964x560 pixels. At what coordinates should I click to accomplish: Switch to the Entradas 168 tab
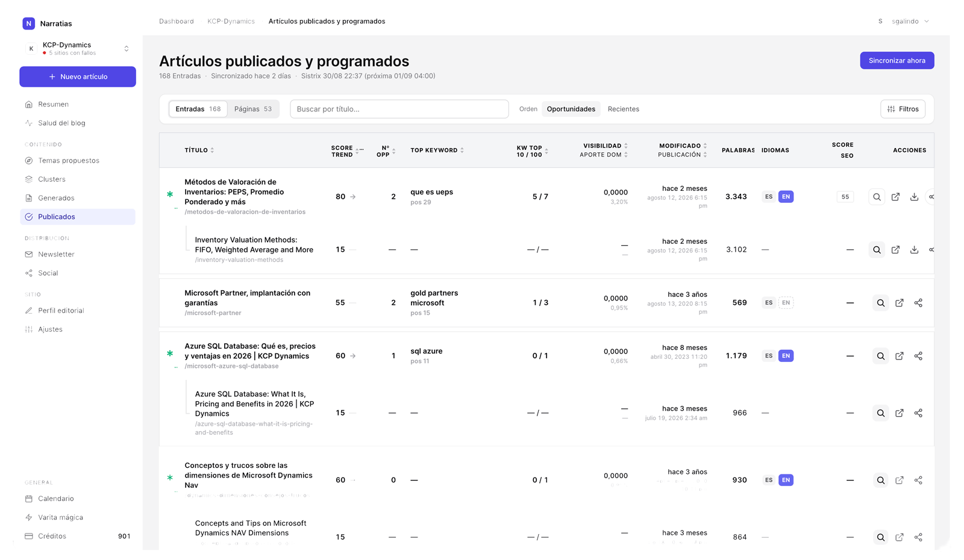(x=198, y=109)
